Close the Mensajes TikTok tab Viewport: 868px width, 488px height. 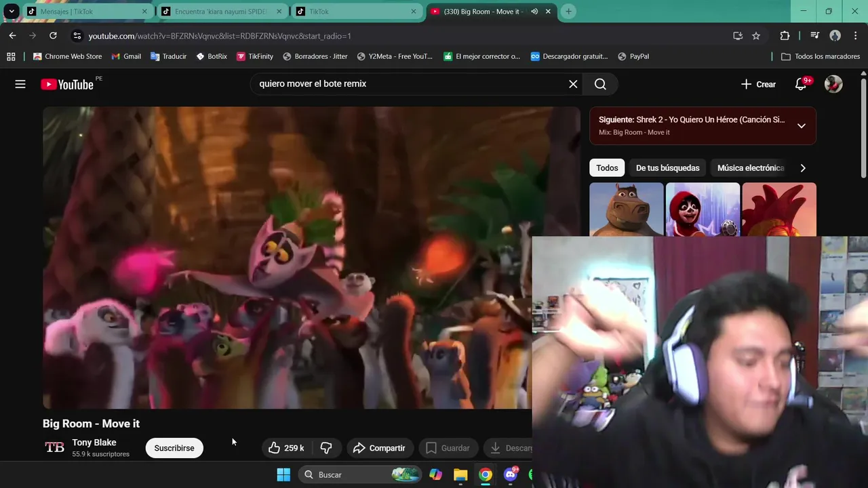[144, 12]
